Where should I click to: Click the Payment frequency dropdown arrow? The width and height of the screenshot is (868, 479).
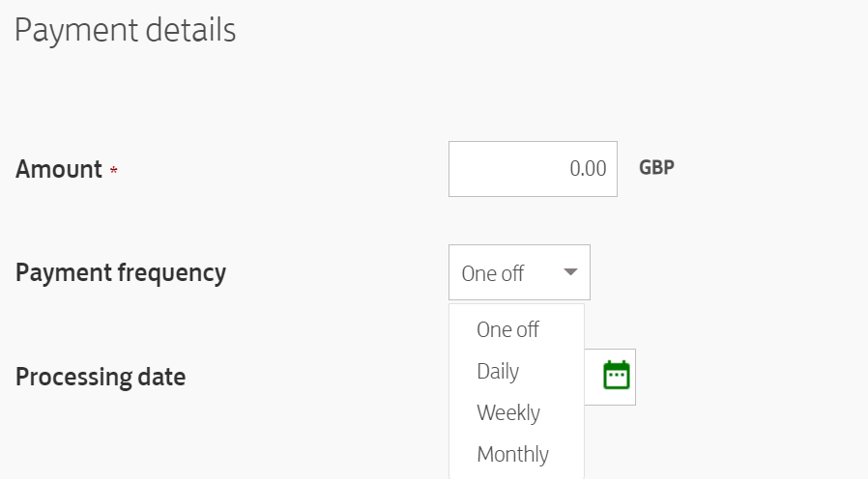pos(570,272)
